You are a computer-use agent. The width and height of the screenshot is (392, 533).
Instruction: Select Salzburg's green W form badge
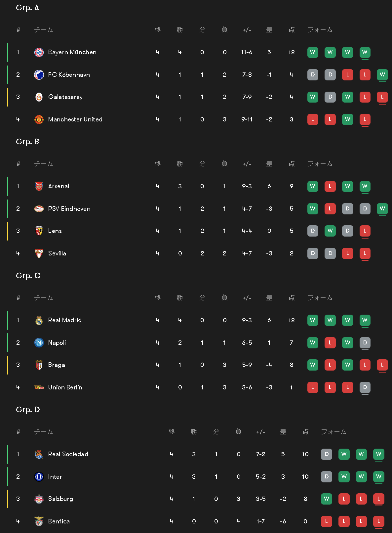(327, 499)
